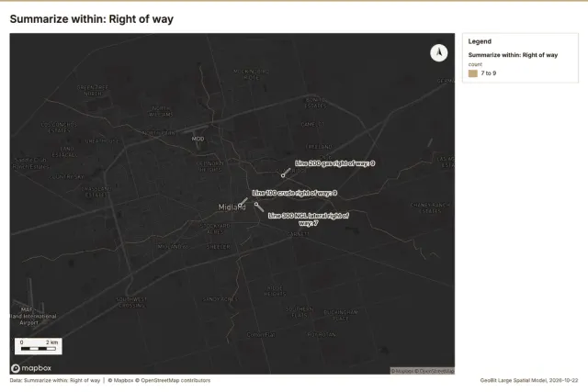Click the MDD airport label
The image size is (588, 392).
[x=198, y=139]
